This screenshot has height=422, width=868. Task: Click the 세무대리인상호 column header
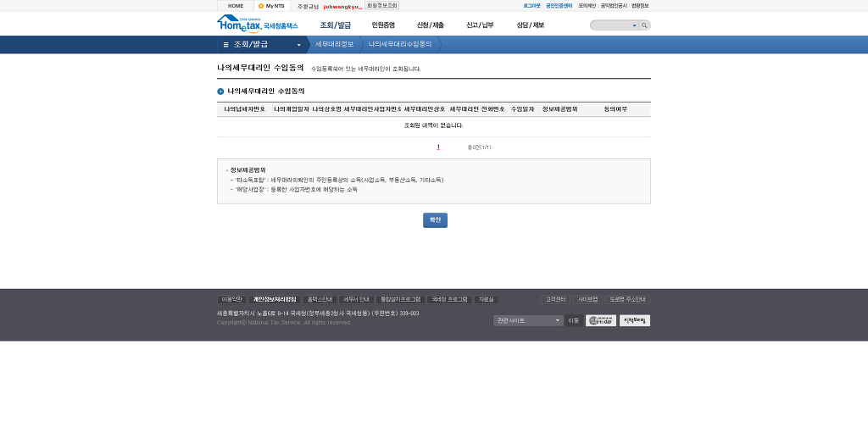[x=424, y=109]
